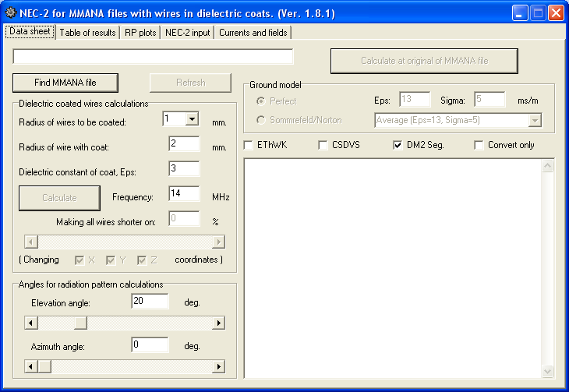Screen dimensions: 569x392
Task: Click output area scrollbar down arrow
Action: [x=548, y=371]
